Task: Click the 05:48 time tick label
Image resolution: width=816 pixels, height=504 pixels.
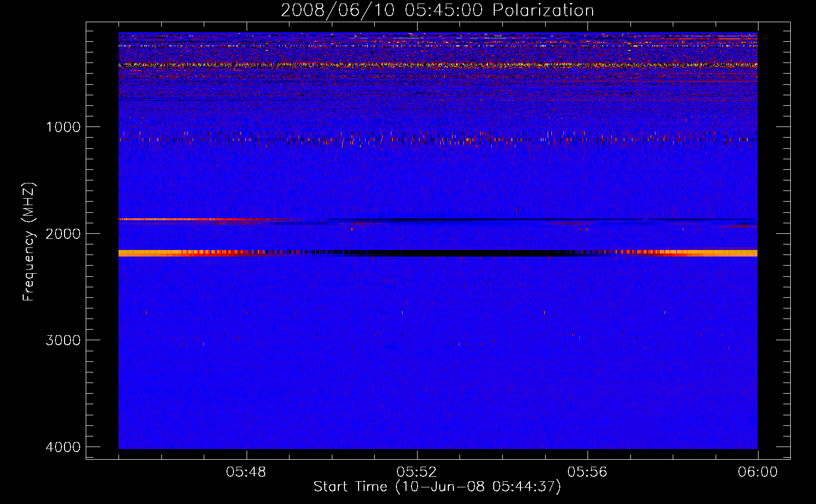Action: [x=246, y=472]
